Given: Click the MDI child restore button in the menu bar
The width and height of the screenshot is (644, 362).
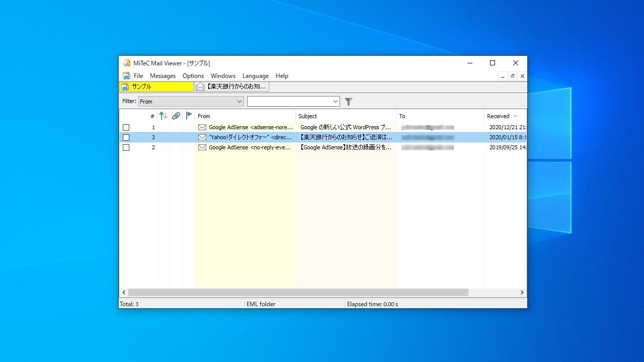Looking at the screenshot, I should point(513,76).
